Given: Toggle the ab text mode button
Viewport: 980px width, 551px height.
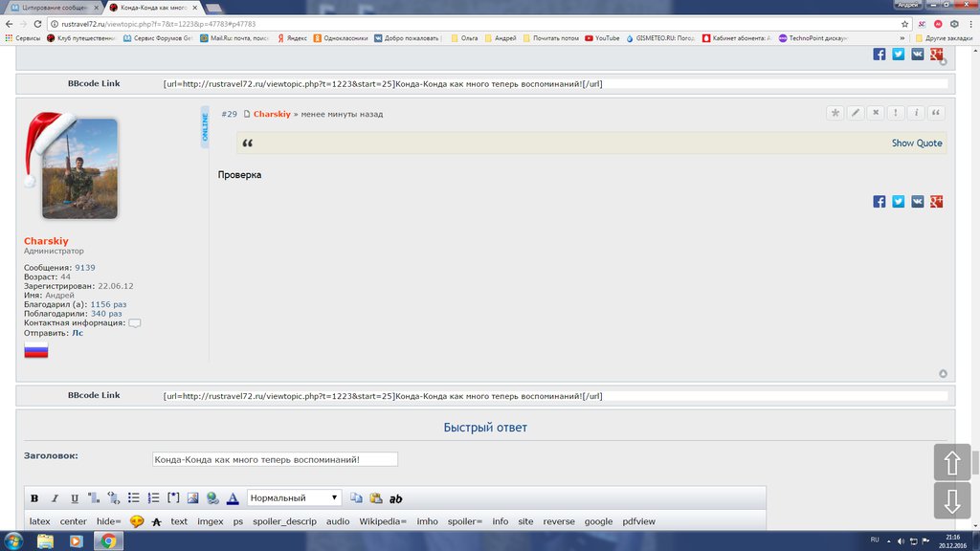Looking at the screenshot, I should (x=395, y=498).
